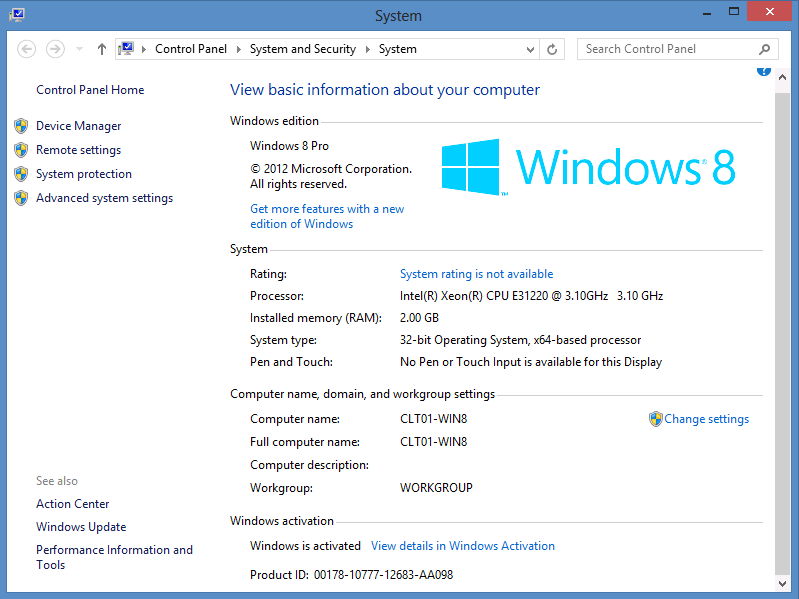The image size is (799, 599).
Task: Open Control Panel Home
Action: pyautogui.click(x=90, y=90)
